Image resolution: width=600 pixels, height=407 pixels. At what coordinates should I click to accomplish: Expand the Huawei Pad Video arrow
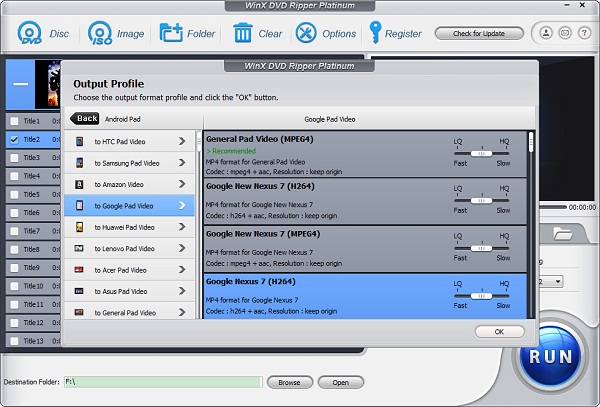[182, 227]
